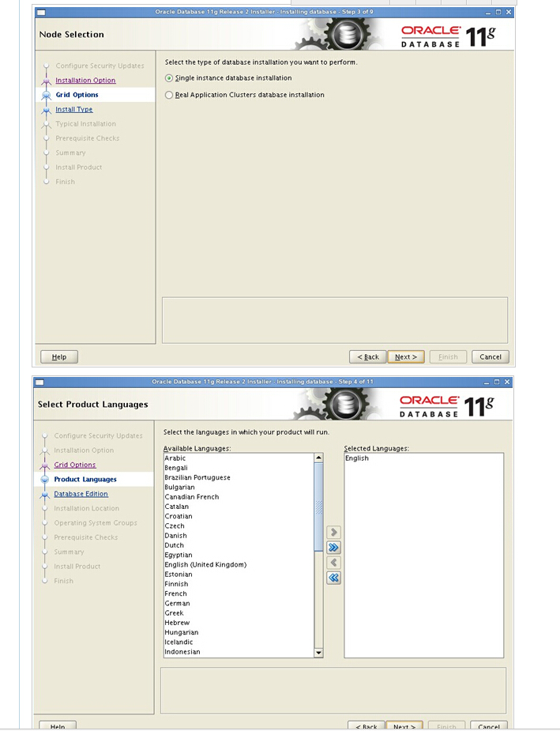Screen dimensions: 560x731
Task: Select Croatian in Available Languages
Action: coord(239,517)
